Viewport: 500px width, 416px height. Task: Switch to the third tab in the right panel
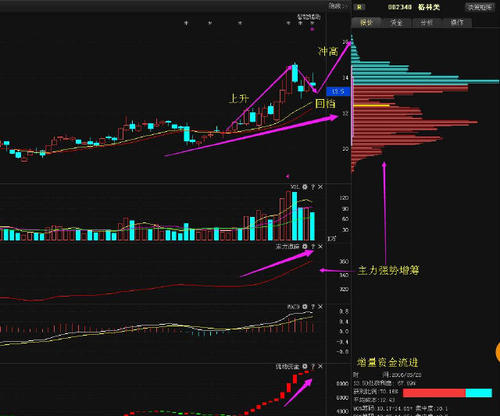[x=427, y=23]
